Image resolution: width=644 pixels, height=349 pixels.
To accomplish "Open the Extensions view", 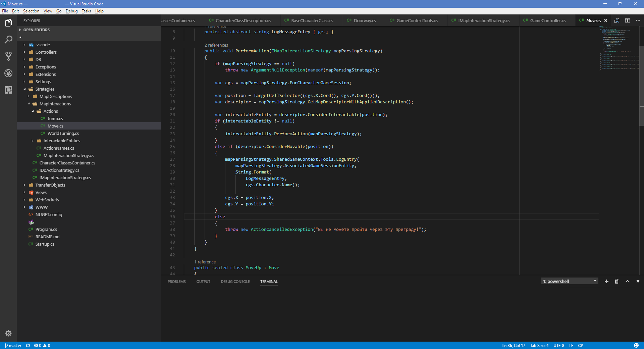I will tap(8, 90).
